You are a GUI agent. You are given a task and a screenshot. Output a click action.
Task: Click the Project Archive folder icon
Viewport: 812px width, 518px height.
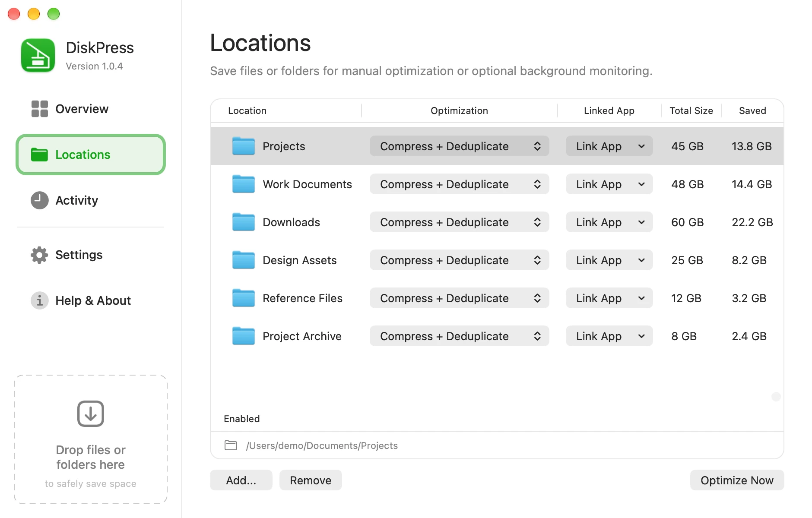coord(244,336)
